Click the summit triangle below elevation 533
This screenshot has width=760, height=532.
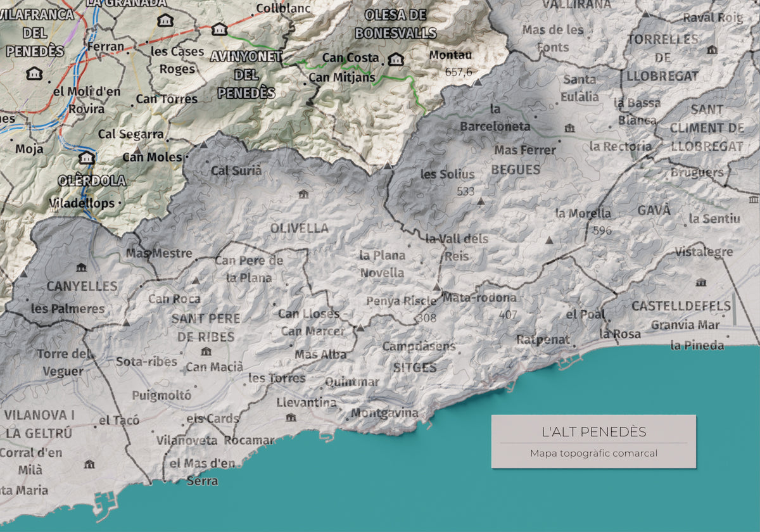[x=481, y=201]
